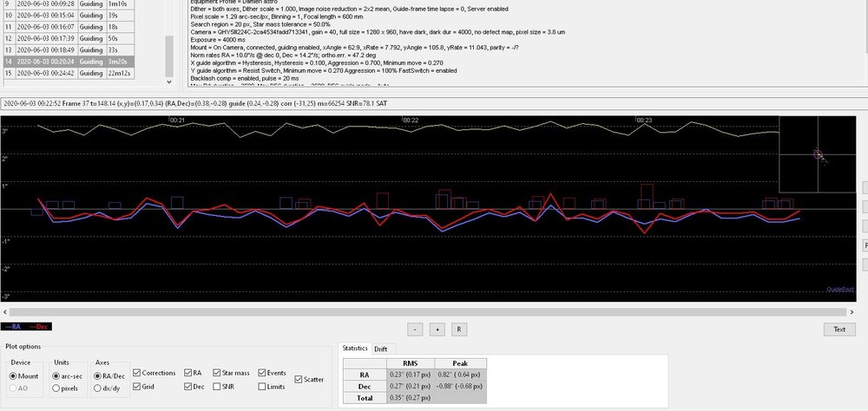Click the plus zoom-in button
This screenshot has height=411, width=868.
pos(437,329)
